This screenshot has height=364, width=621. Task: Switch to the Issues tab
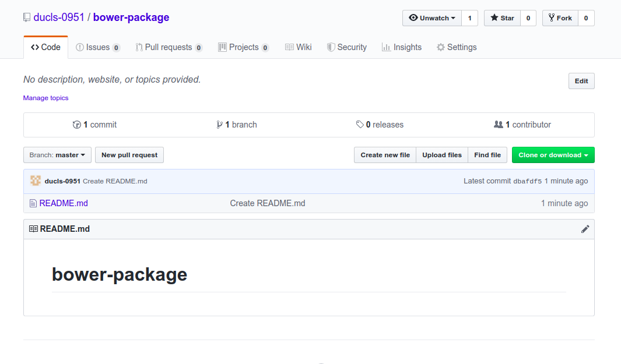[x=98, y=47]
